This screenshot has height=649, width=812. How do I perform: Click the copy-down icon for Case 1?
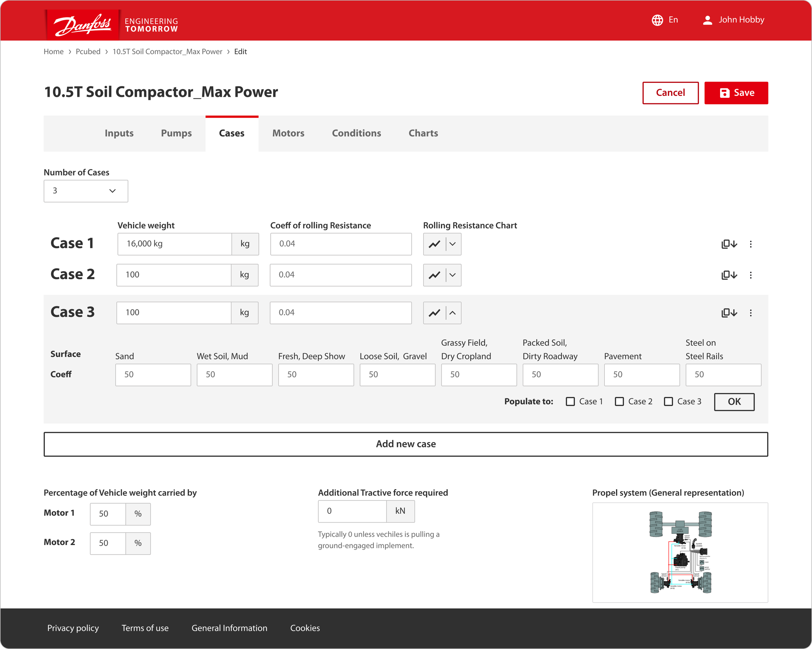coord(729,244)
